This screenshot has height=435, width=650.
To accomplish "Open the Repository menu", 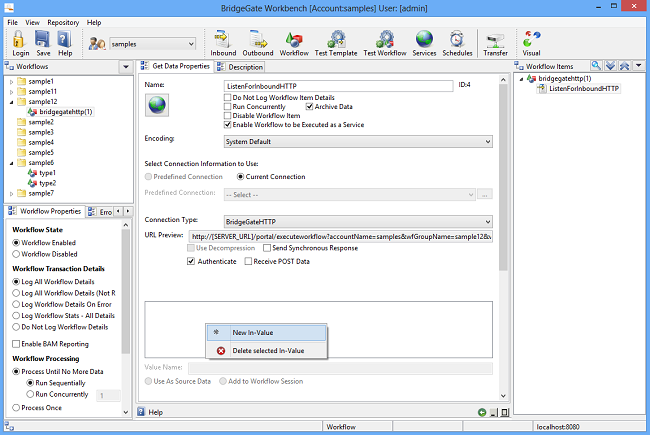I will coord(63,22).
